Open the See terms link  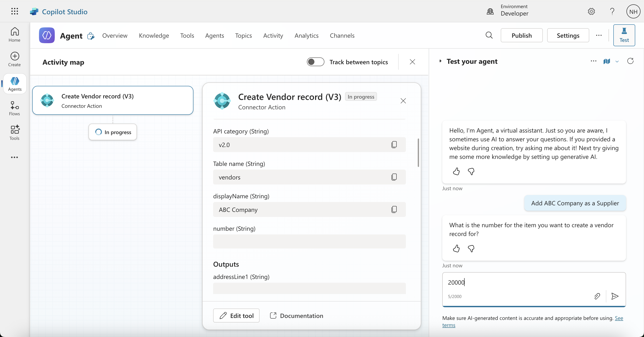(x=619, y=318)
